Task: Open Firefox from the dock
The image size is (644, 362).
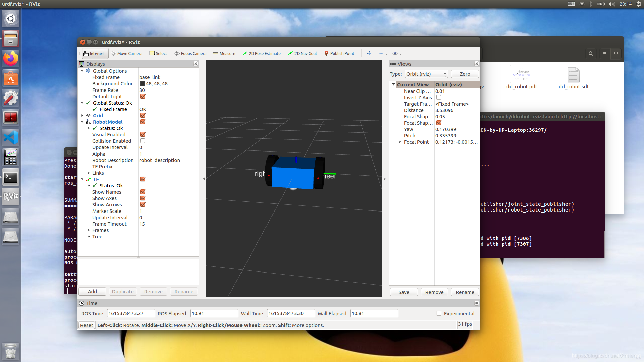Action: pos(11,58)
